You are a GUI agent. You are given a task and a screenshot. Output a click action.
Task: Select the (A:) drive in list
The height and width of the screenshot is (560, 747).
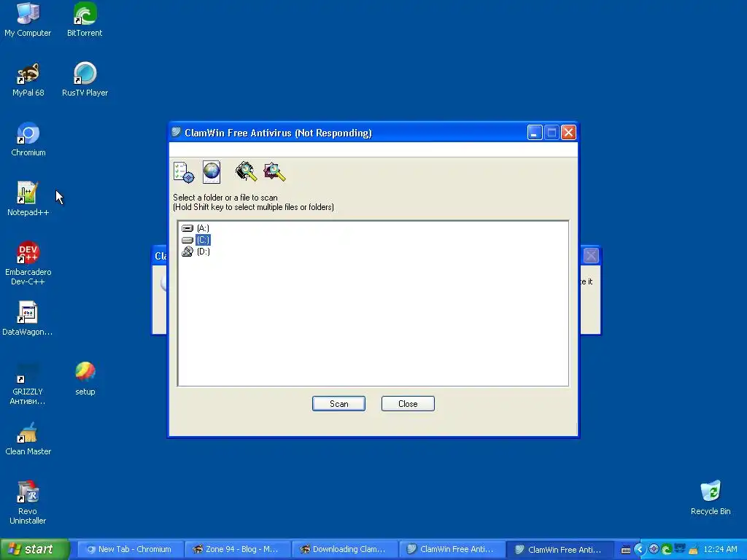196,228
